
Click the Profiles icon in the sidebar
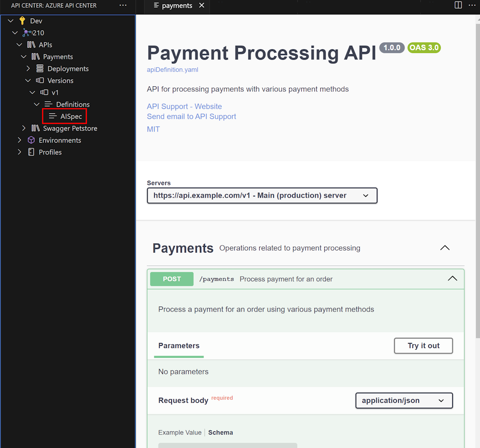tap(30, 152)
